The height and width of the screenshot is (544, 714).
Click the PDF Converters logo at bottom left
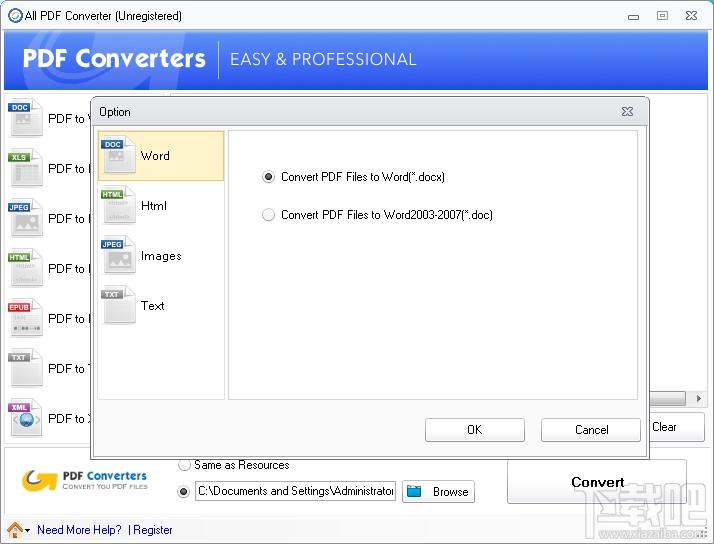click(x=85, y=480)
